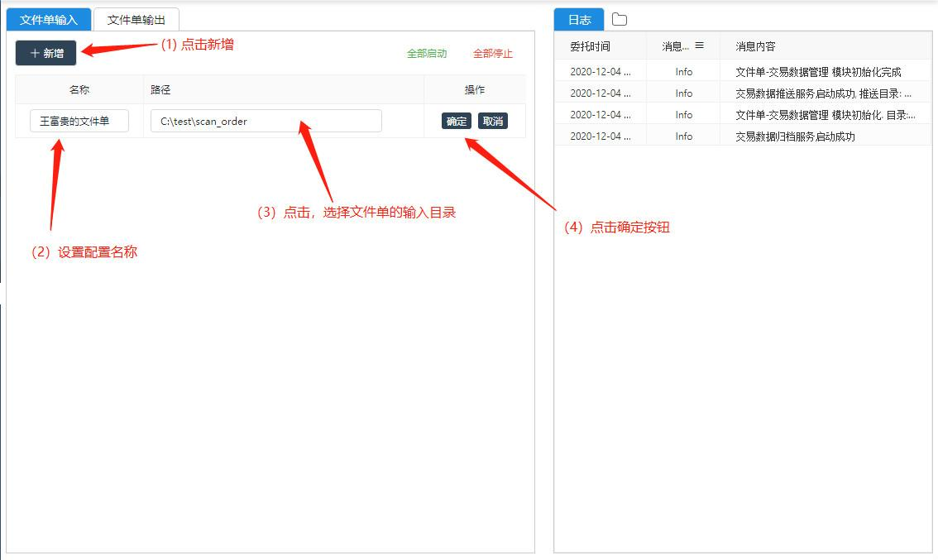Click the 新增 button with plus icon
This screenshot has height=560, width=938.
point(46,53)
